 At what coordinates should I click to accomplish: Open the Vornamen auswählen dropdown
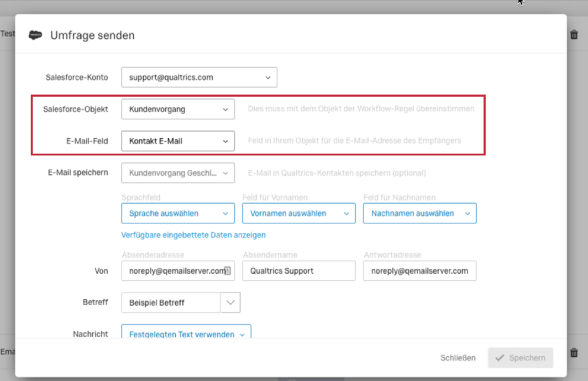coord(299,213)
